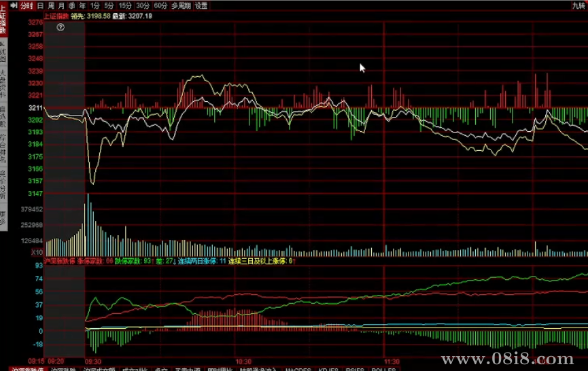Switch to 分时 intraday view
This screenshot has width=588, height=371.
click(x=26, y=5)
